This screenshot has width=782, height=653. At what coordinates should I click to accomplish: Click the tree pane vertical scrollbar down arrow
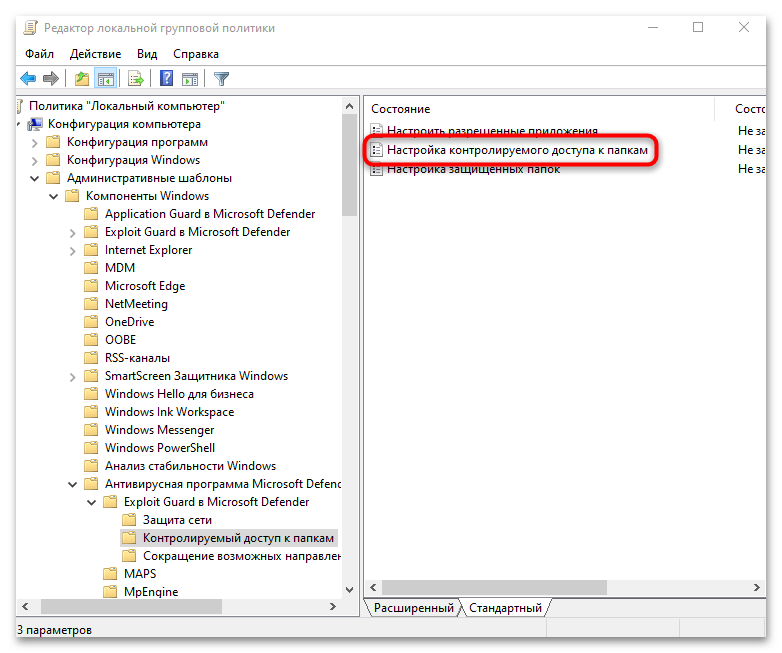click(350, 589)
